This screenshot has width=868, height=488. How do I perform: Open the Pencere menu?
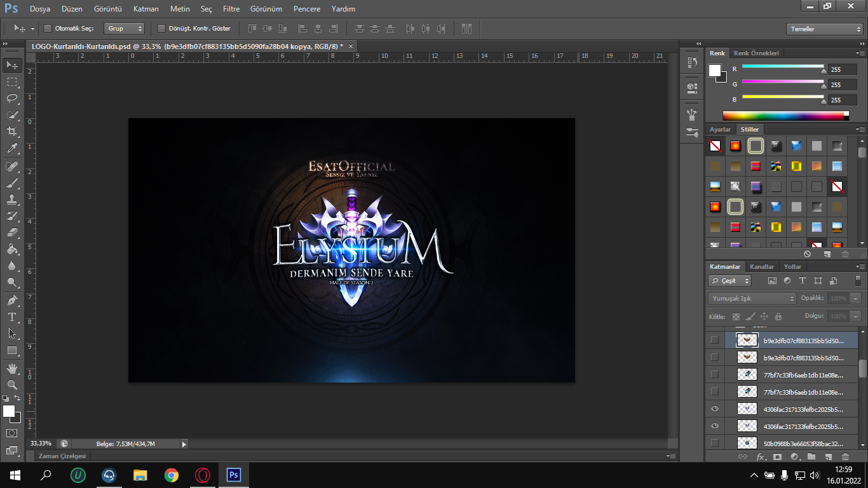307,9
